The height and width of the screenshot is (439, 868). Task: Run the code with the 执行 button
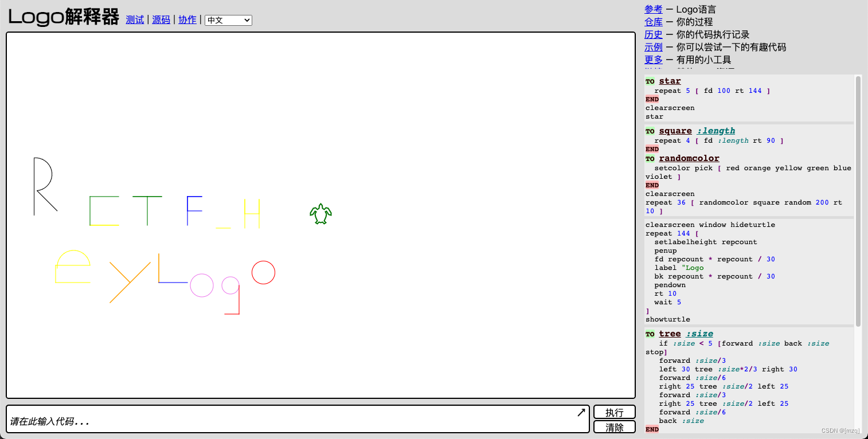(x=614, y=411)
